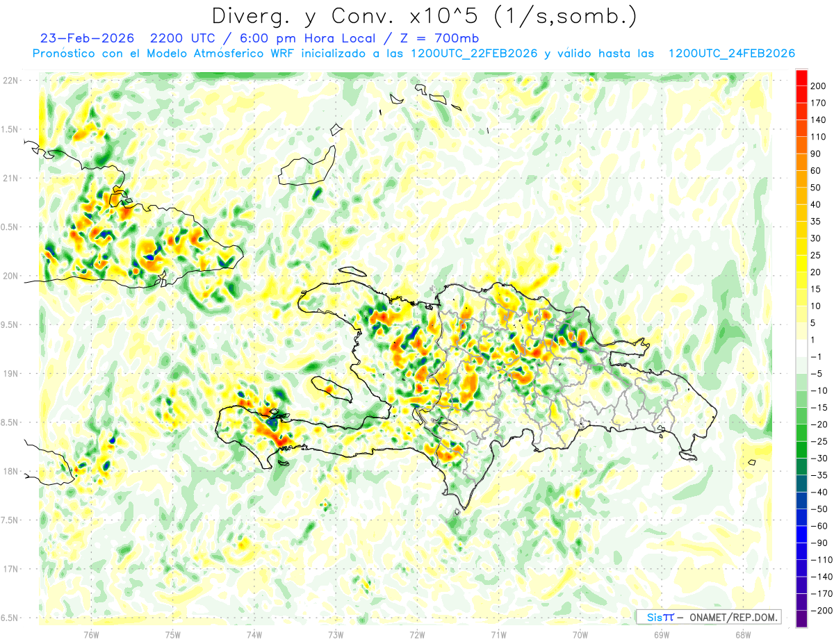Image resolution: width=834 pixels, height=644 pixels.
Task: Click the "74W" longitude label
Action: click(x=254, y=634)
